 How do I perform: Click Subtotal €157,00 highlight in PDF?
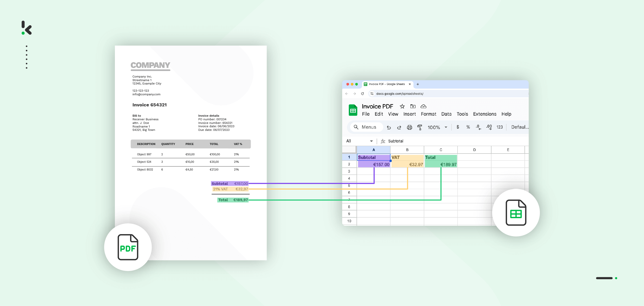230,184
